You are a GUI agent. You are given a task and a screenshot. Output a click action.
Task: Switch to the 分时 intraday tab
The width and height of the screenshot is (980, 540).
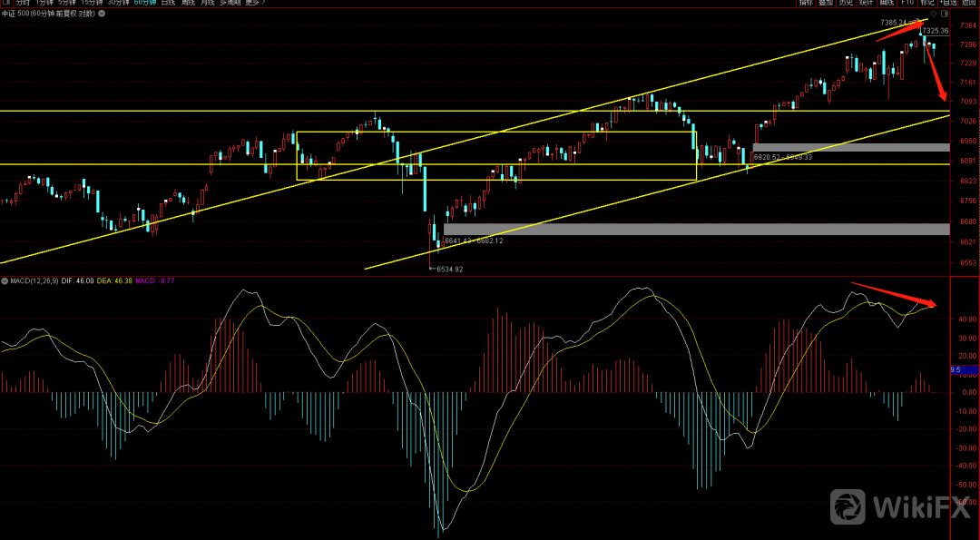[22, 3]
